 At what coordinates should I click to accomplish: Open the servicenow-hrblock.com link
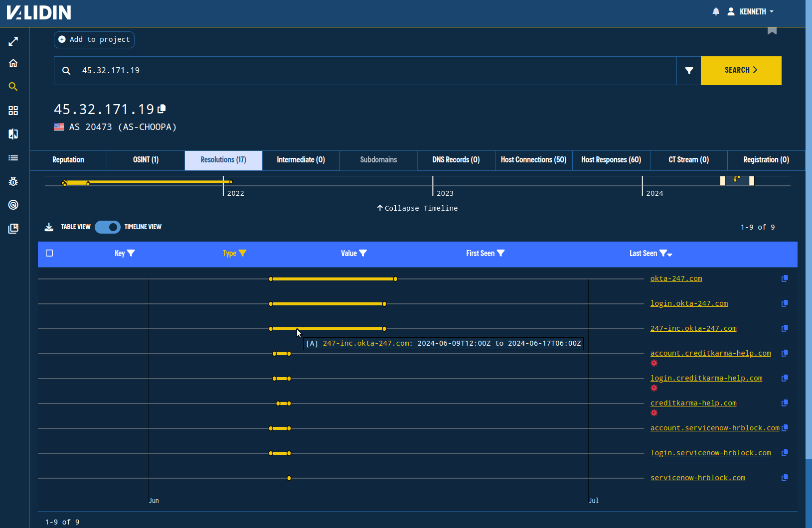click(x=697, y=478)
